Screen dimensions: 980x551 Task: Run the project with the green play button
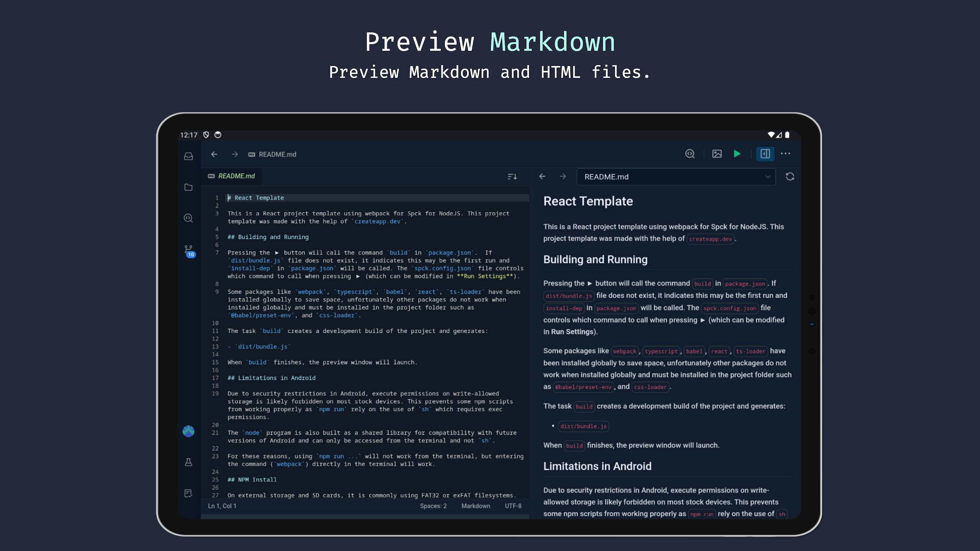pos(737,154)
